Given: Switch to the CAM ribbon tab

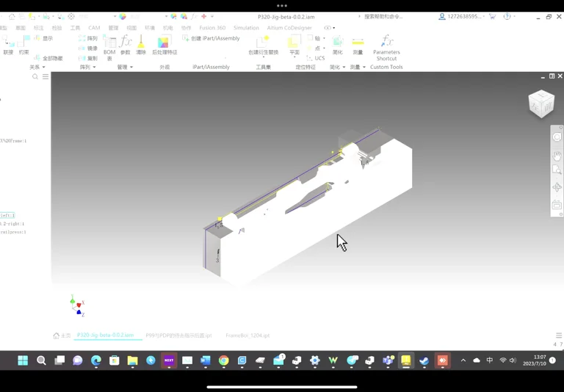Looking at the screenshot, I should click(94, 28).
